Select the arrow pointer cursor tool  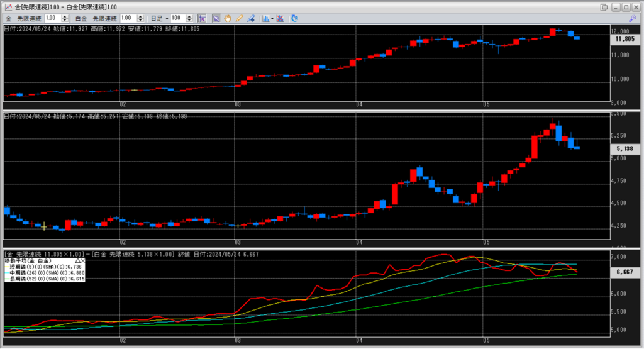pyautogui.click(x=216, y=18)
